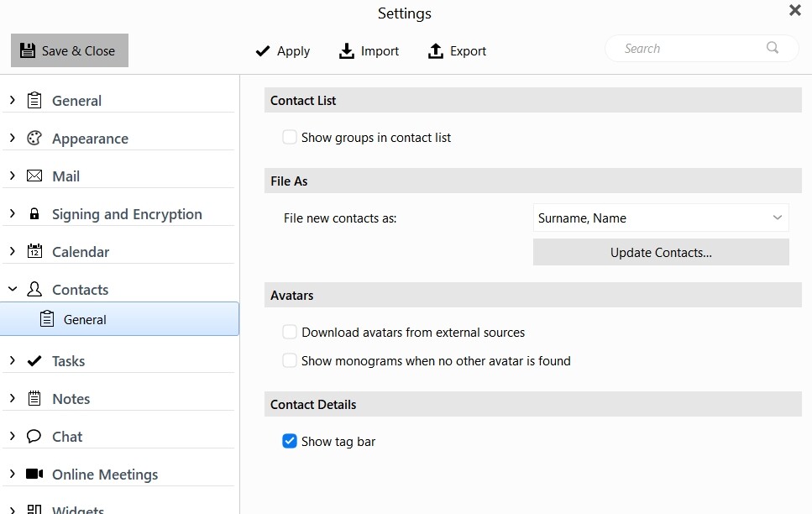Click the File As section header

(533, 181)
